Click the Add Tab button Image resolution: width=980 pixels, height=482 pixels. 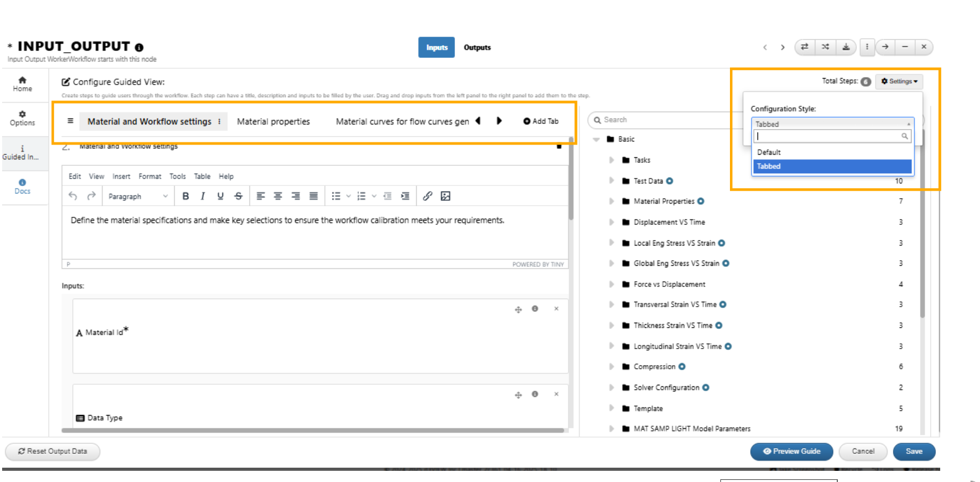pos(541,121)
